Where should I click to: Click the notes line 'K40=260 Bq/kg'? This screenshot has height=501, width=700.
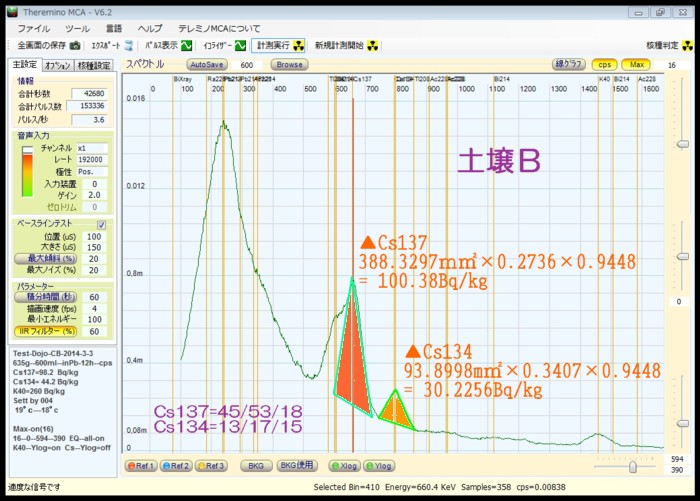[x=39, y=391]
